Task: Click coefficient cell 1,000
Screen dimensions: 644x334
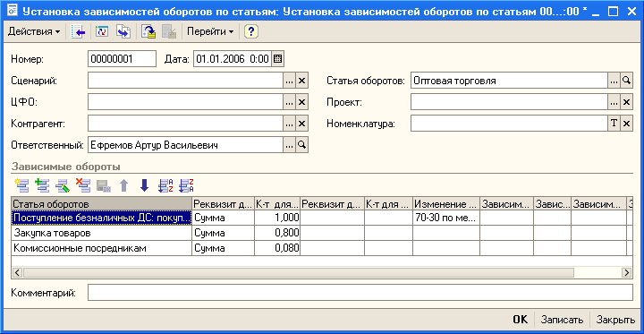Action: pyautogui.click(x=277, y=218)
